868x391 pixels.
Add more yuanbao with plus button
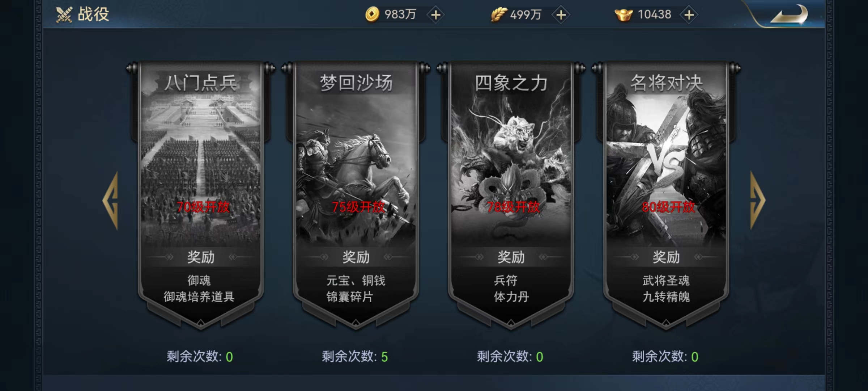(689, 15)
